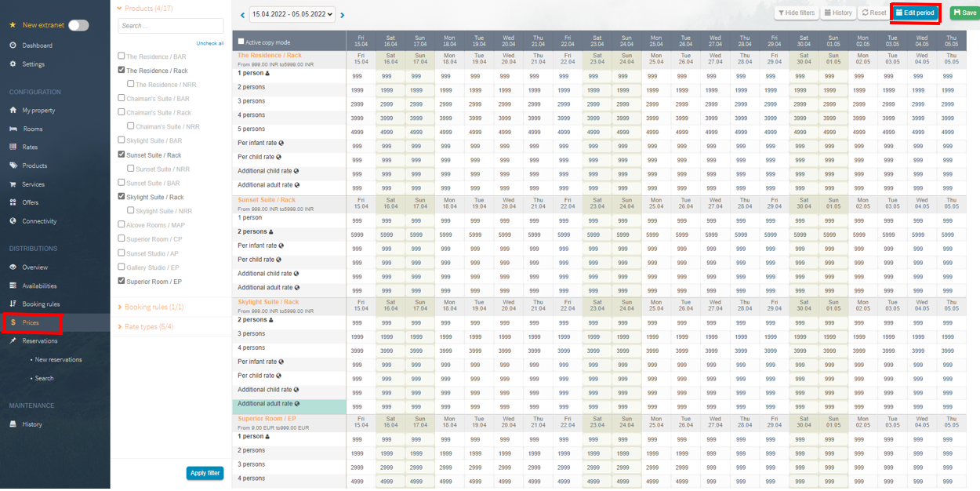Click the next date range arrow
This screenshot has width=980, height=491.
click(x=343, y=15)
